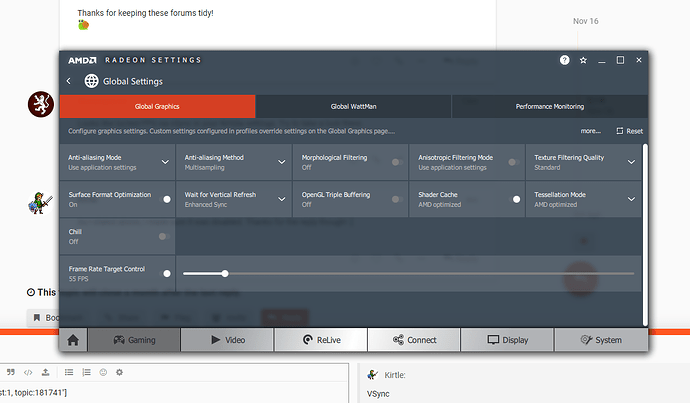The height and width of the screenshot is (403, 690).
Task: Reset graphics settings to defaults
Action: coord(630,131)
